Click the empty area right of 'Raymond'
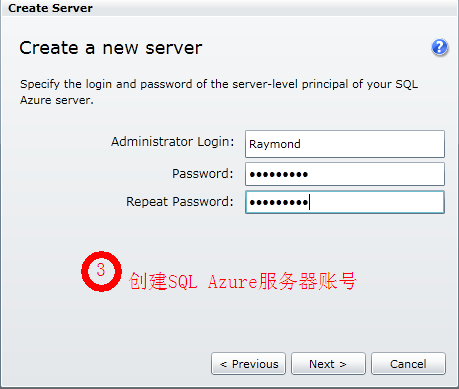459x389 pixels. 372,144
